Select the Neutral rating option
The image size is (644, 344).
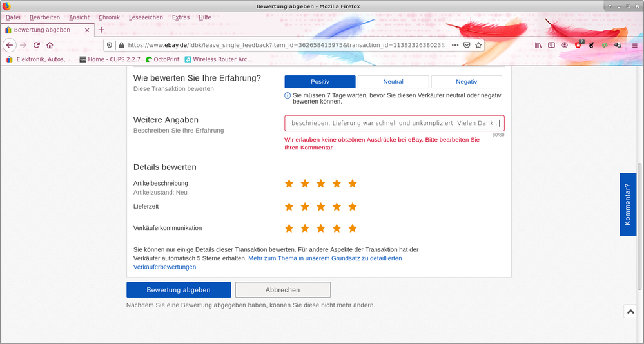click(x=393, y=82)
